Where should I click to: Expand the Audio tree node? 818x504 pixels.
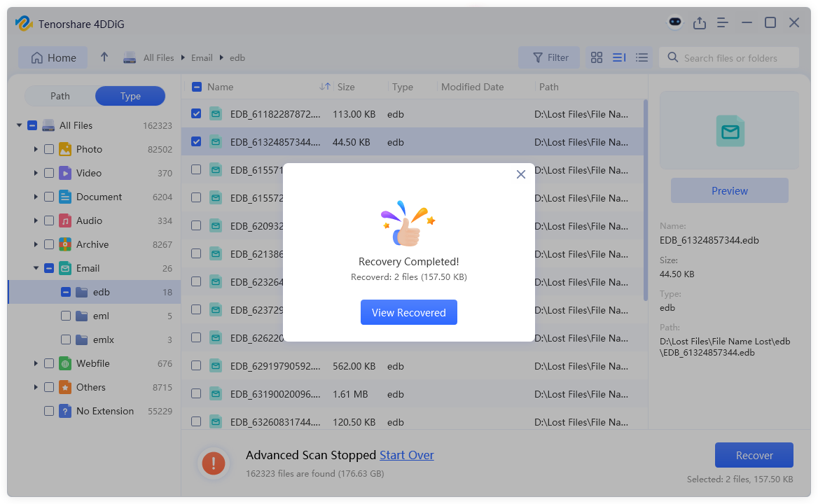(36, 221)
